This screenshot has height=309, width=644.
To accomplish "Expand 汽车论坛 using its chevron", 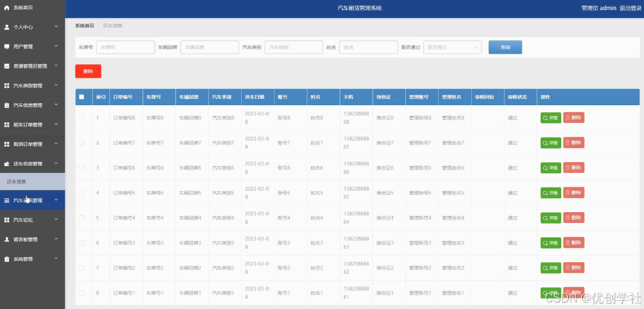I will [x=56, y=220].
